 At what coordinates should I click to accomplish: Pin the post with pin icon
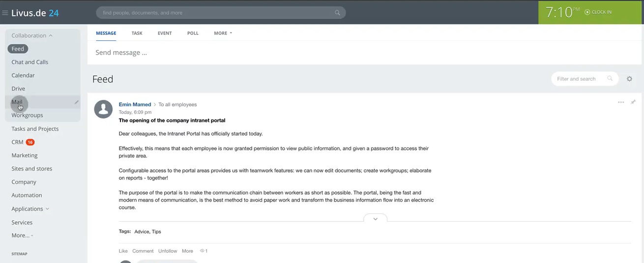tap(633, 102)
